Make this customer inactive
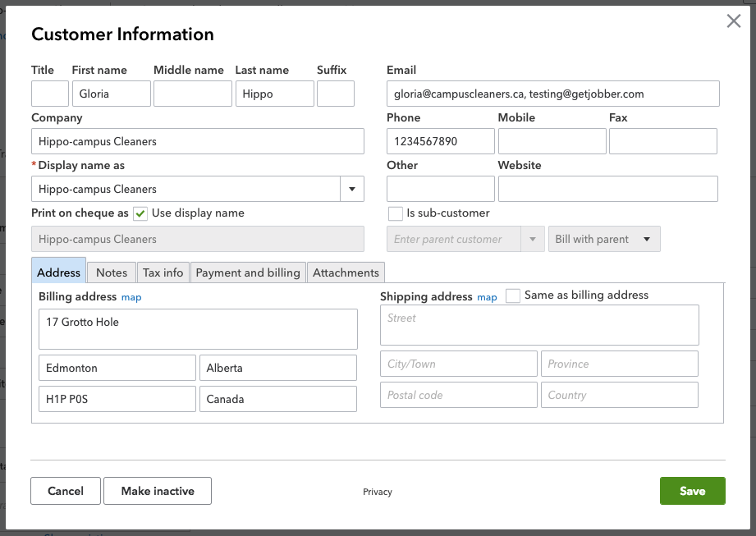This screenshot has width=756, height=536. click(157, 491)
